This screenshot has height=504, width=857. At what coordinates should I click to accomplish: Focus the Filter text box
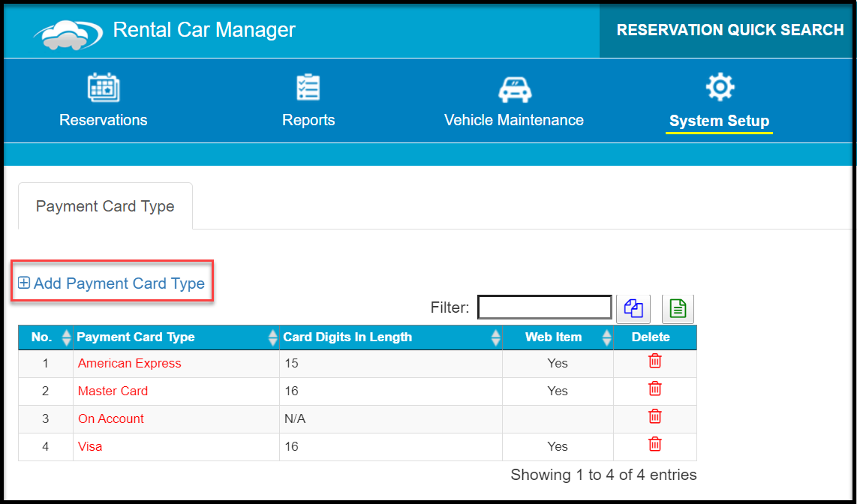(544, 307)
